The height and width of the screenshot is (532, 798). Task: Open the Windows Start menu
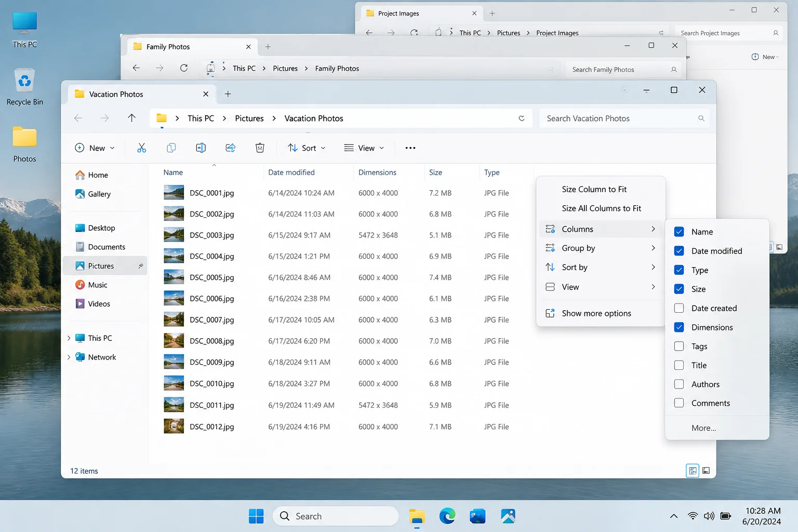point(256,516)
